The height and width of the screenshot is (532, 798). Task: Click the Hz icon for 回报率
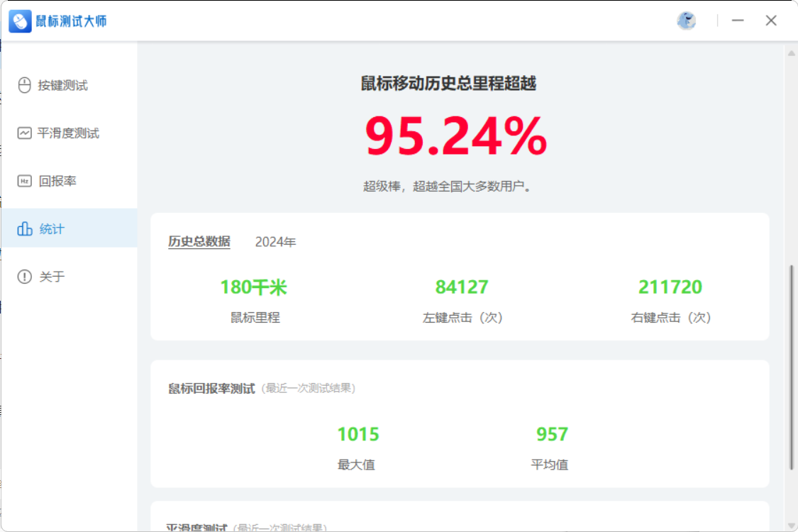pos(24,181)
